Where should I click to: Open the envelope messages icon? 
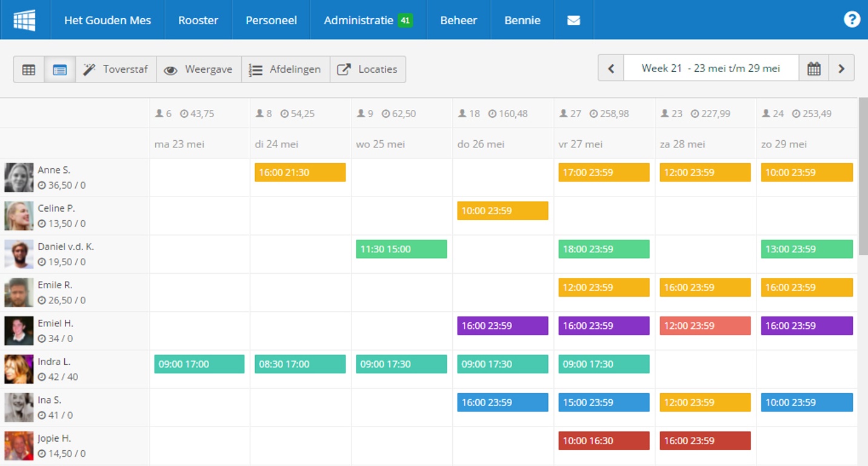pos(573,20)
